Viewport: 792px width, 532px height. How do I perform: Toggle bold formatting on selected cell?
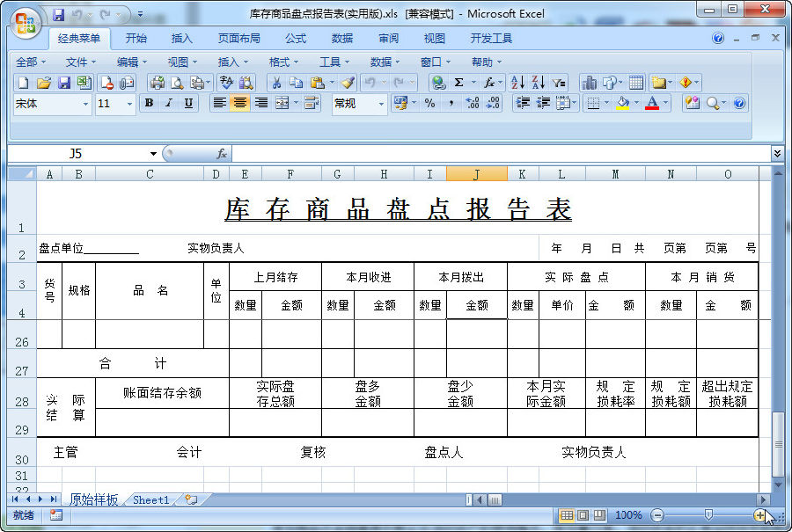pos(149,103)
